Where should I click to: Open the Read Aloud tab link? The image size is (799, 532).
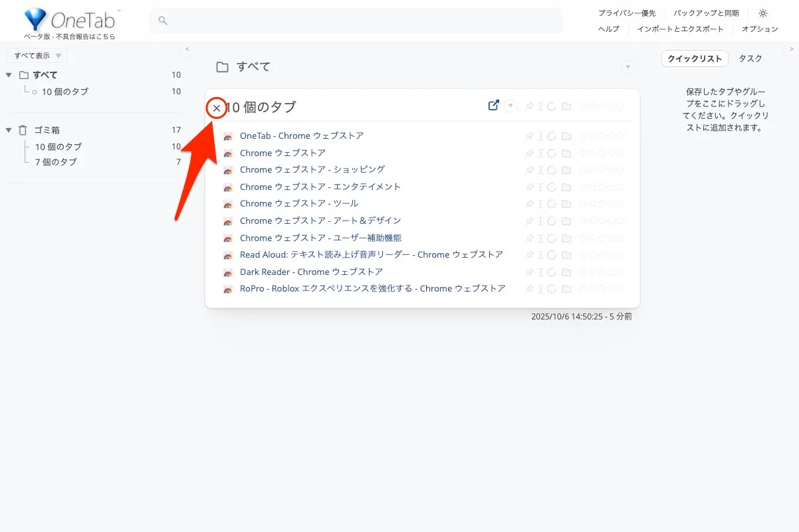point(371,254)
